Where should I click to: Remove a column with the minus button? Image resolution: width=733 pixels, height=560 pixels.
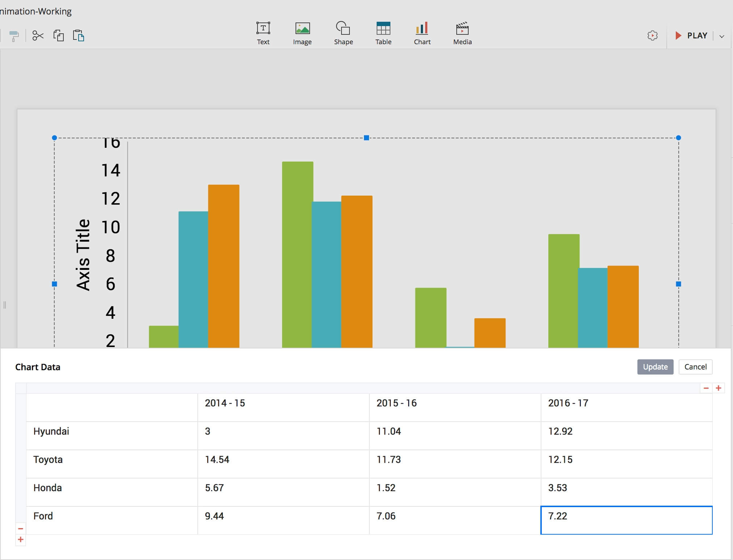point(706,388)
